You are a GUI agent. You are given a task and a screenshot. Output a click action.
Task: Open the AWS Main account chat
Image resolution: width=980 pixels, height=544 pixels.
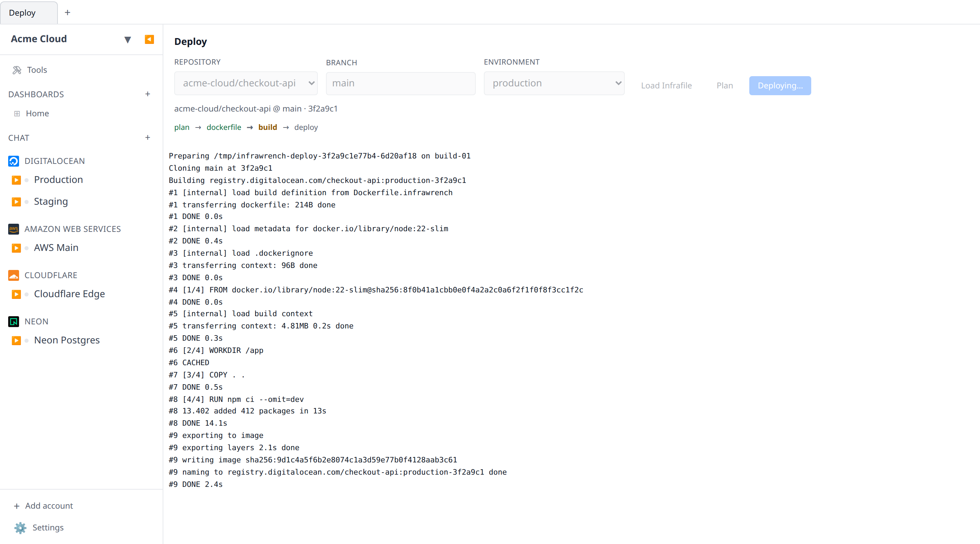[x=56, y=248]
